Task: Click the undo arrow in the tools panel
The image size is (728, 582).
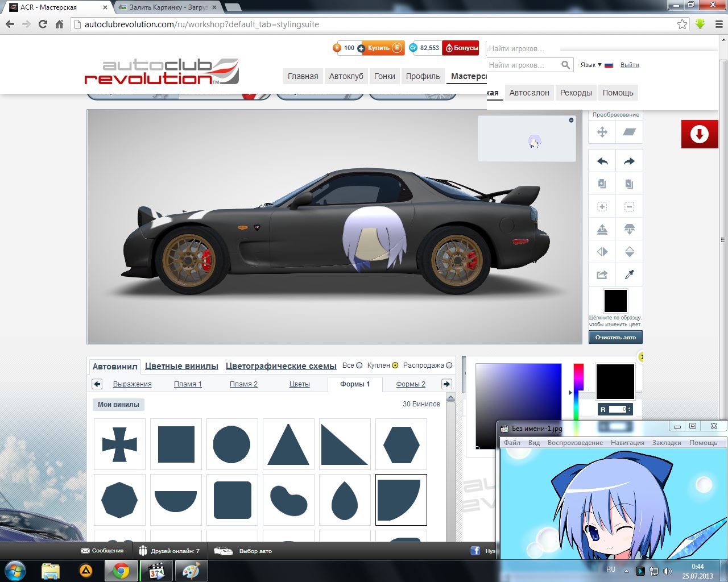Action: pos(602,161)
